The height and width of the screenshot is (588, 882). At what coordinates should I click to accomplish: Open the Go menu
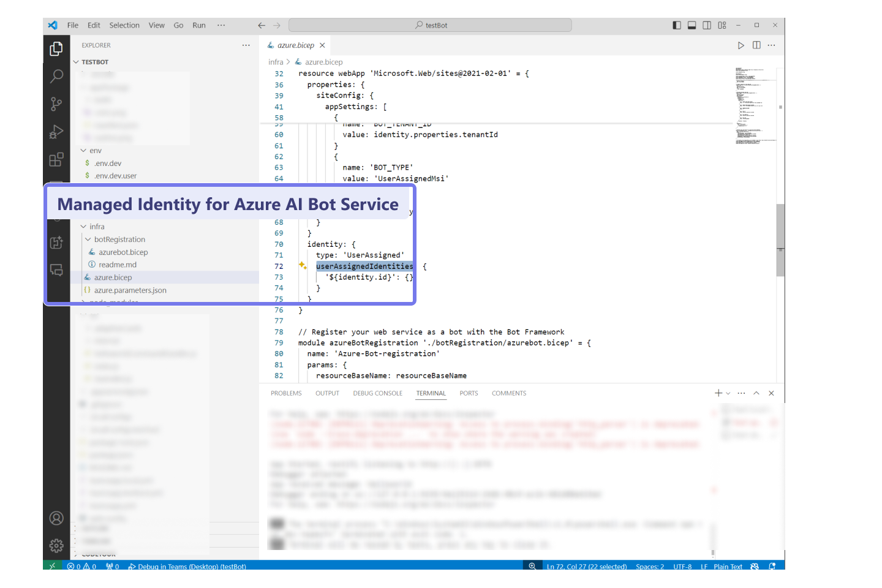tap(178, 25)
